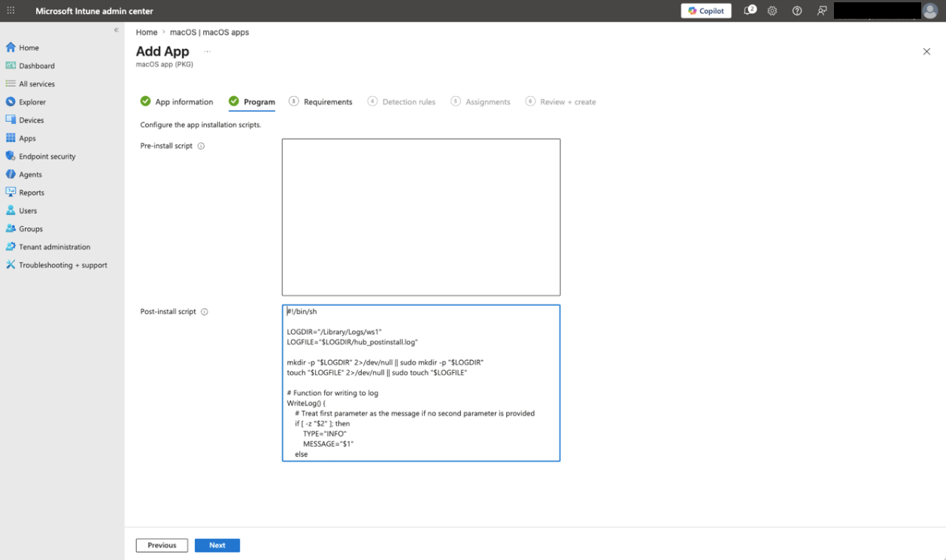Click the Microsoft Intune admin center title
The width and height of the screenshot is (946, 560).
[94, 11]
